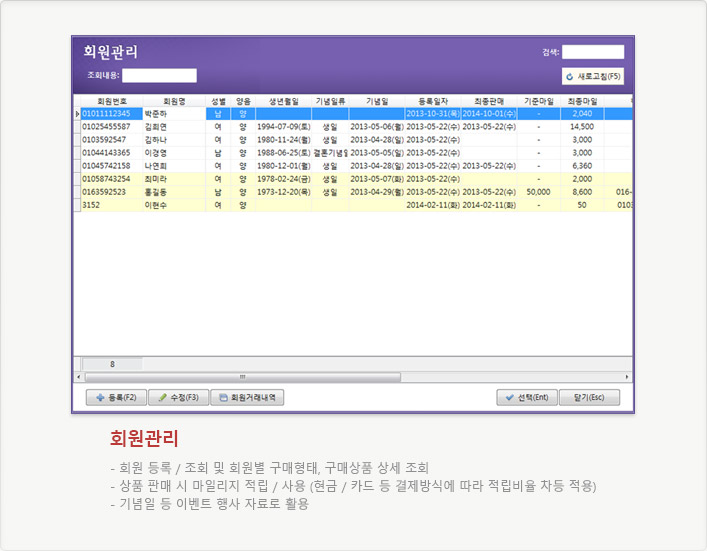This screenshot has width=707, height=551.
Task: Click member name 홍길동
Action: 174,192
